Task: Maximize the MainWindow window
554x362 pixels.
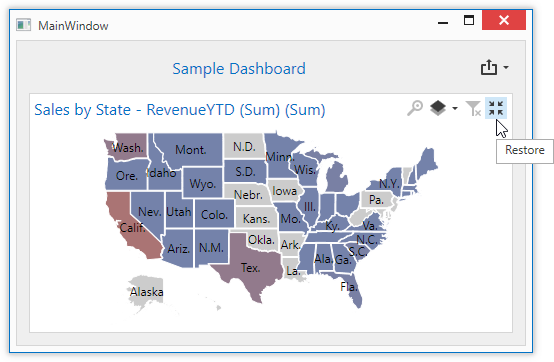Action: [x=469, y=20]
